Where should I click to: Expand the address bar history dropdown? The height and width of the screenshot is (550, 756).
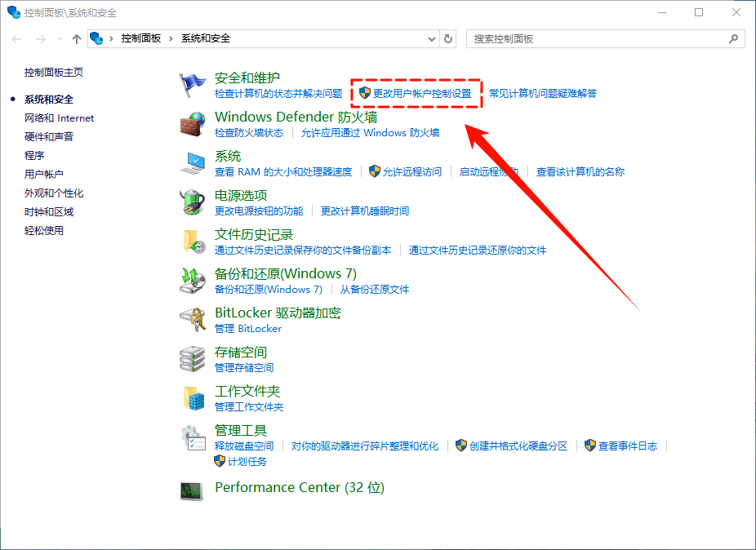coord(432,39)
